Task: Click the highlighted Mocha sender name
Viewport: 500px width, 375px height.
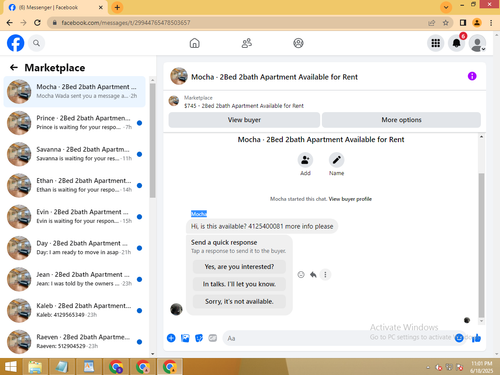Action: pyautogui.click(x=199, y=214)
